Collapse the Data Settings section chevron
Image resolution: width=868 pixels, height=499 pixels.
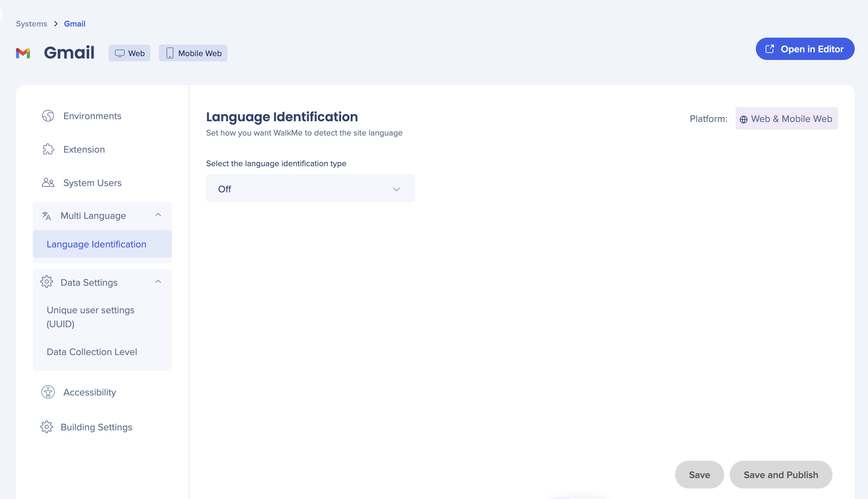click(158, 282)
